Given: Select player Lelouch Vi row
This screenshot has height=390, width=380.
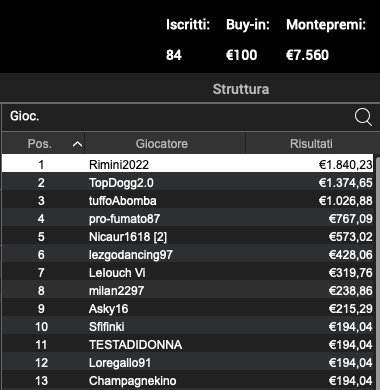Looking at the screenshot, I should (x=188, y=272).
